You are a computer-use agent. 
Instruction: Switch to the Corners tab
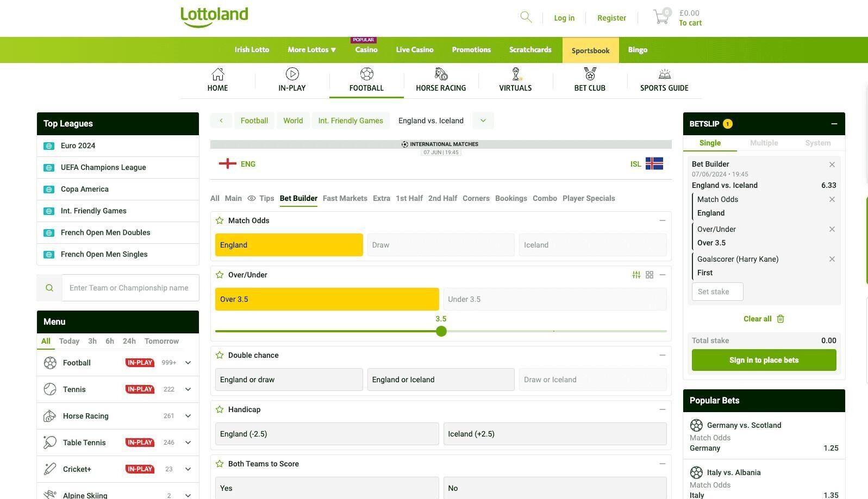[476, 198]
